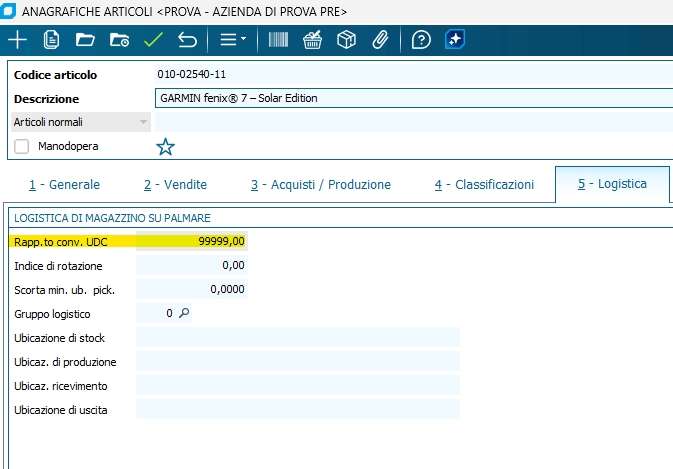Screen dimensions: 673x469
Task: Open the 4 - Classificazioni tab
Action: [x=484, y=185]
